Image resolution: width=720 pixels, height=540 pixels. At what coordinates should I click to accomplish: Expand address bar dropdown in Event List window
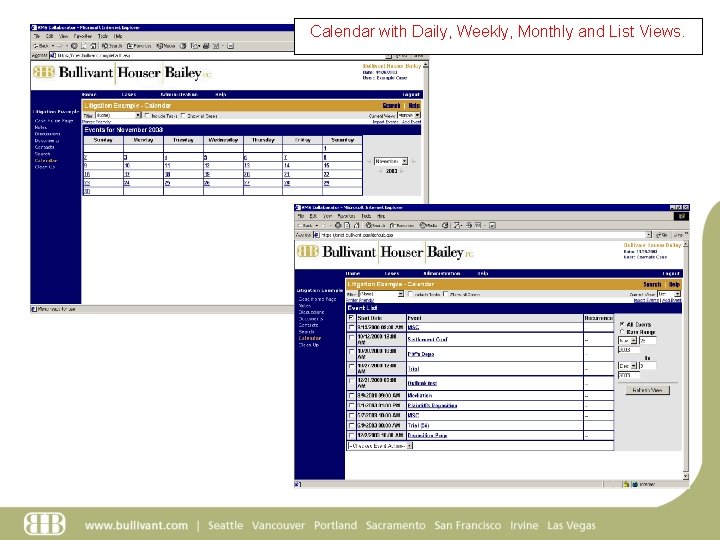649,235
